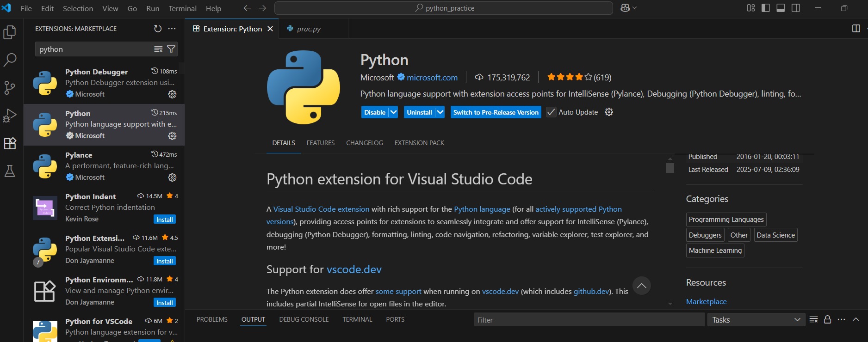868x342 pixels.
Task: Click the details page scrollbar thumb
Action: pos(670,167)
